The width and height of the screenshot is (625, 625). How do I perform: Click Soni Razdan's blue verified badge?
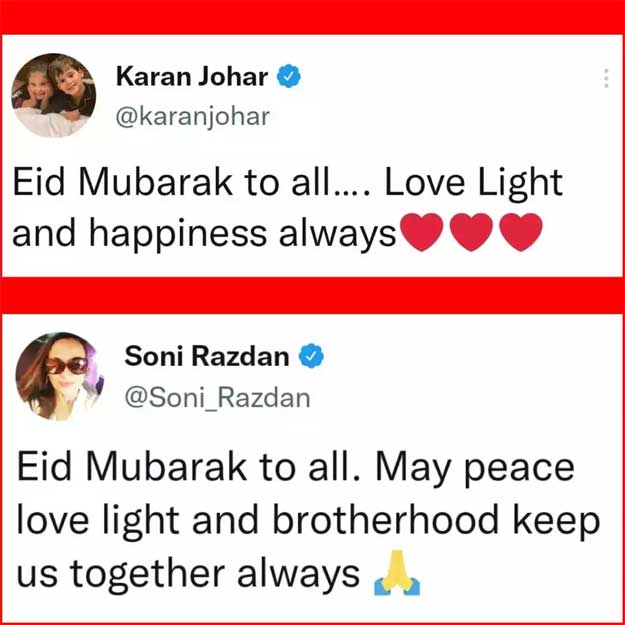coord(312,356)
